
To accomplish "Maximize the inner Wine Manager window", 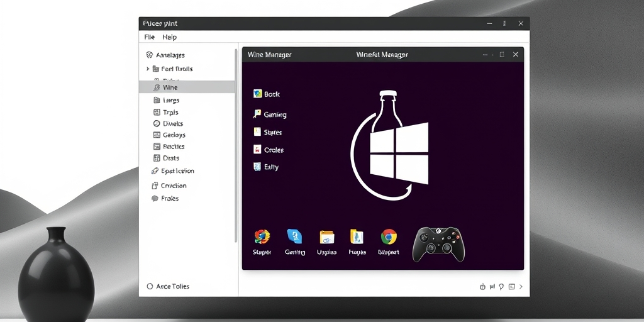I will 501,54.
